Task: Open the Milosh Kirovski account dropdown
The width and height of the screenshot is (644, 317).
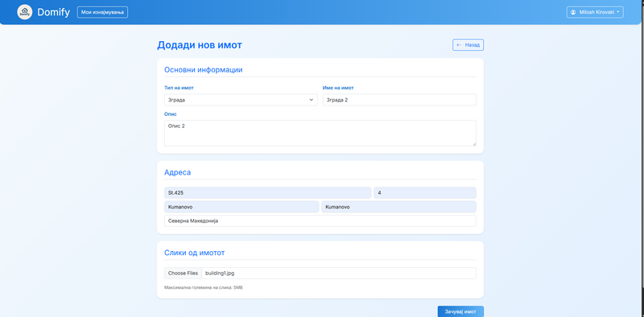Action: (595, 12)
